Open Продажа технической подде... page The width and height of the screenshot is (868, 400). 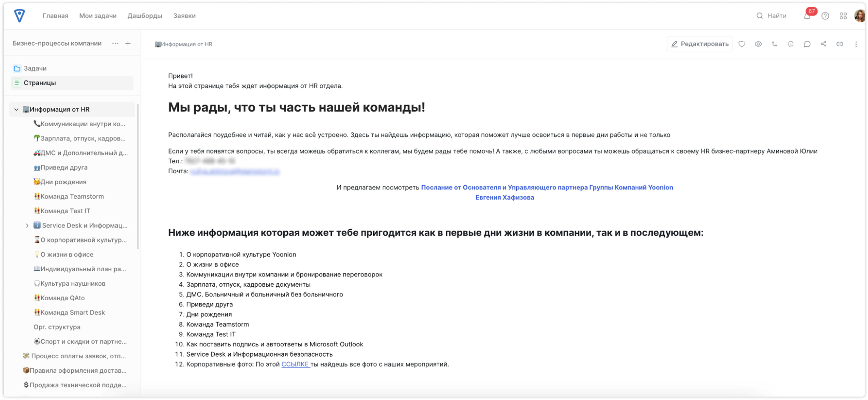[75, 385]
